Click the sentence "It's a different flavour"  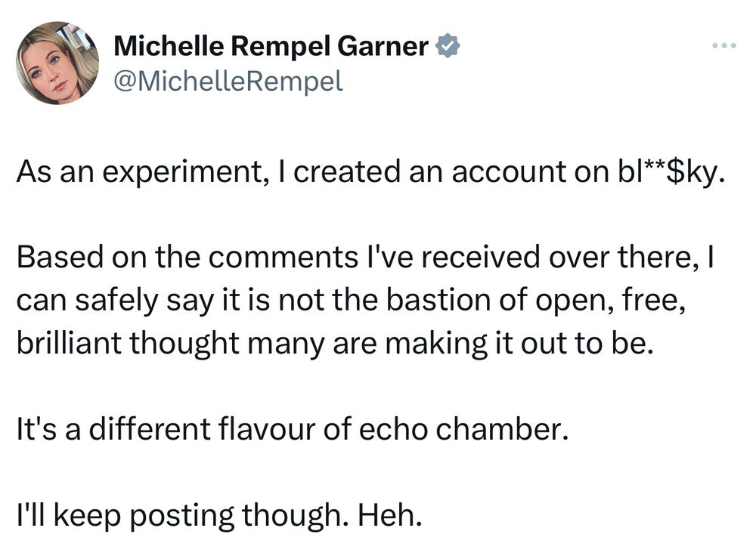tap(293, 429)
